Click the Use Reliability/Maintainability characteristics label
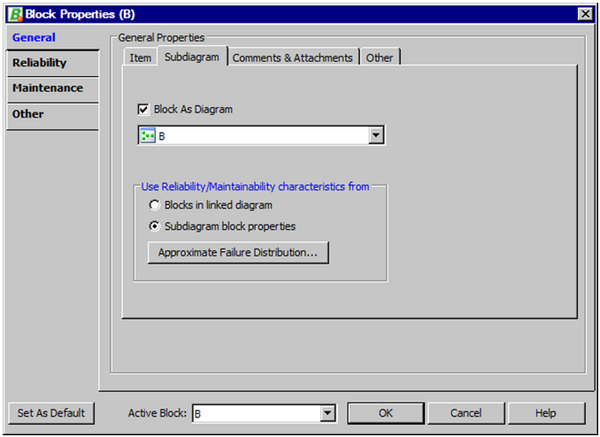 [255, 187]
